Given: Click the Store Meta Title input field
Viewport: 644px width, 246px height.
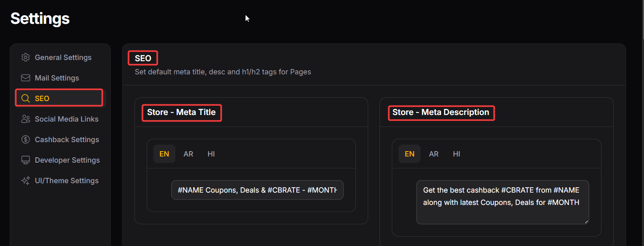Looking at the screenshot, I should point(257,190).
